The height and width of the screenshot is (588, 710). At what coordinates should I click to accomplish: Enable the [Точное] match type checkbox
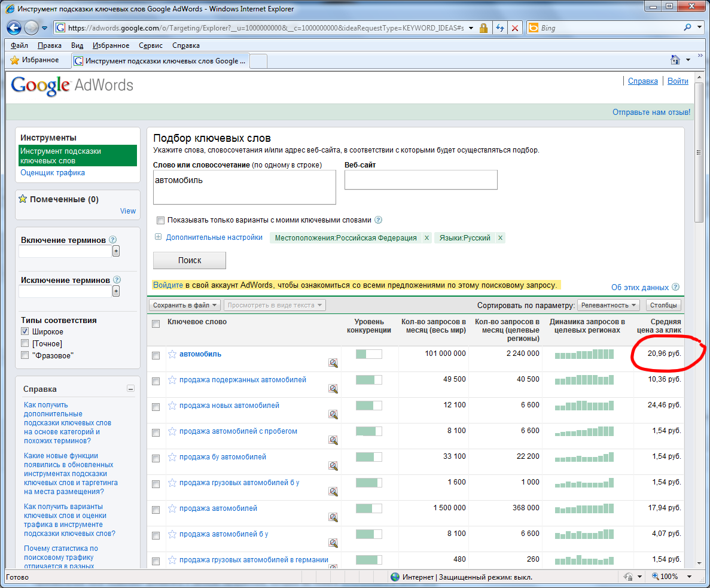pyautogui.click(x=25, y=343)
